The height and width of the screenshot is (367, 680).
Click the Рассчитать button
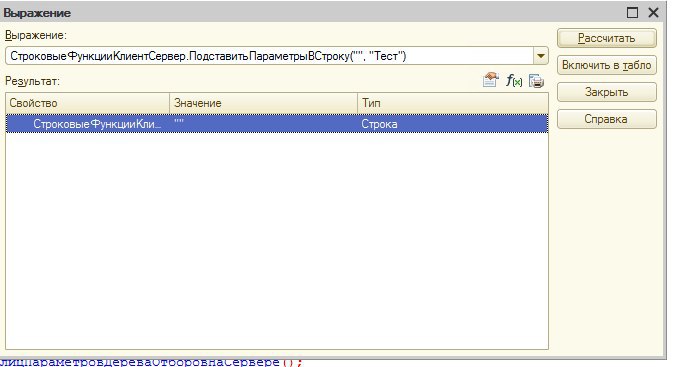(x=606, y=38)
